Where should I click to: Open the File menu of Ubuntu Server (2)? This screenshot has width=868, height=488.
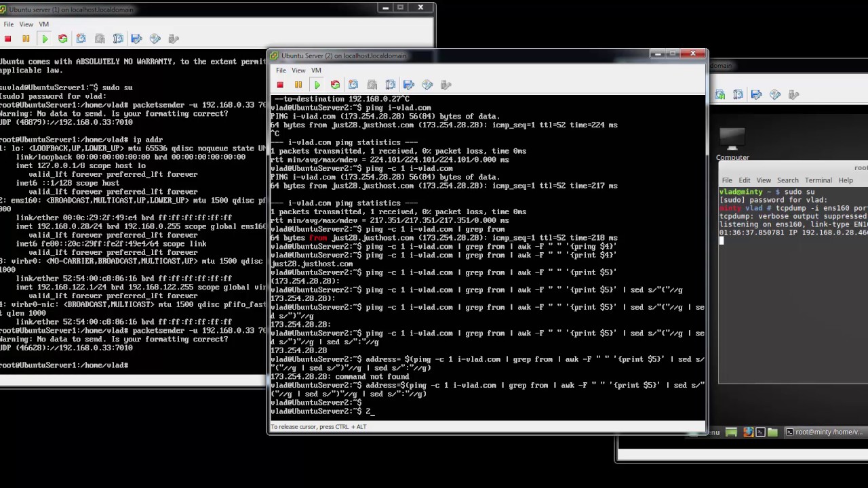click(x=281, y=70)
